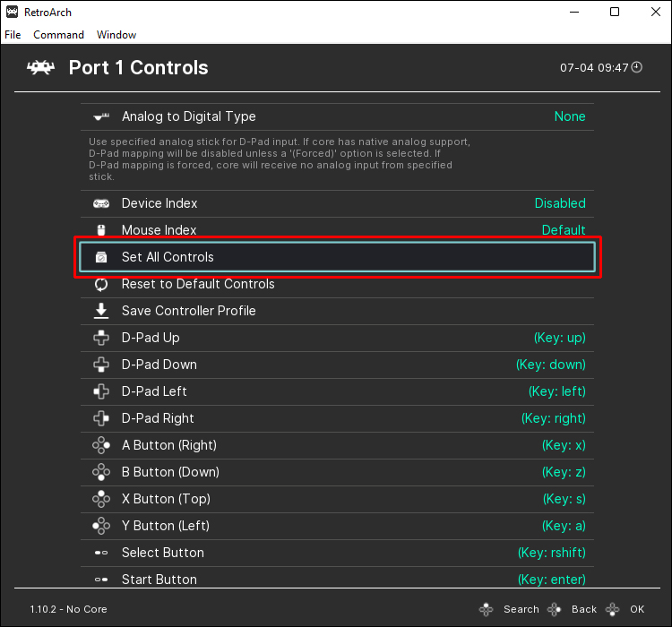Click the Reset to Default Controls circular icon
The width and height of the screenshot is (672, 627).
coord(101,284)
